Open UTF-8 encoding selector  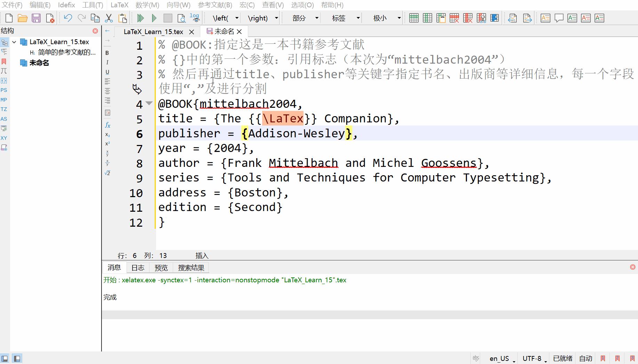point(534,358)
